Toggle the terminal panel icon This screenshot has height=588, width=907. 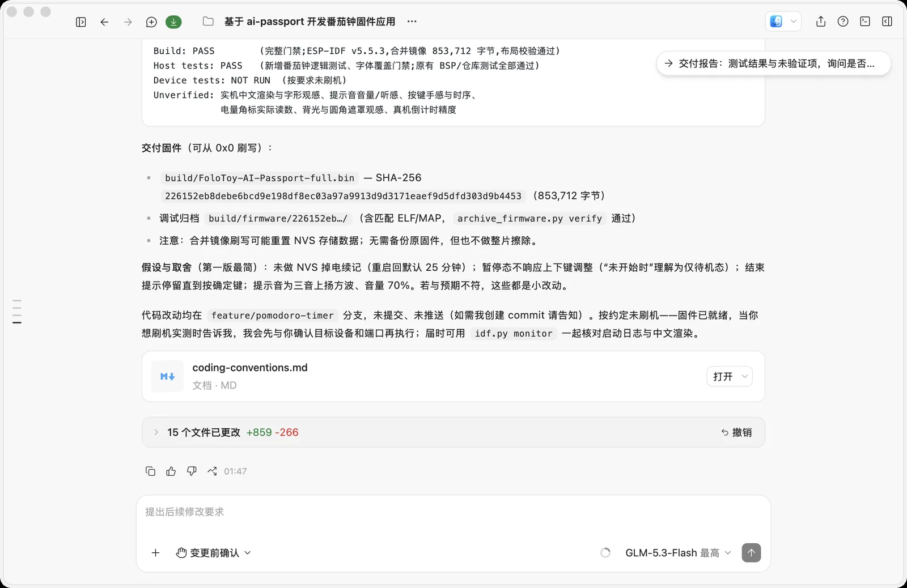[x=865, y=22]
